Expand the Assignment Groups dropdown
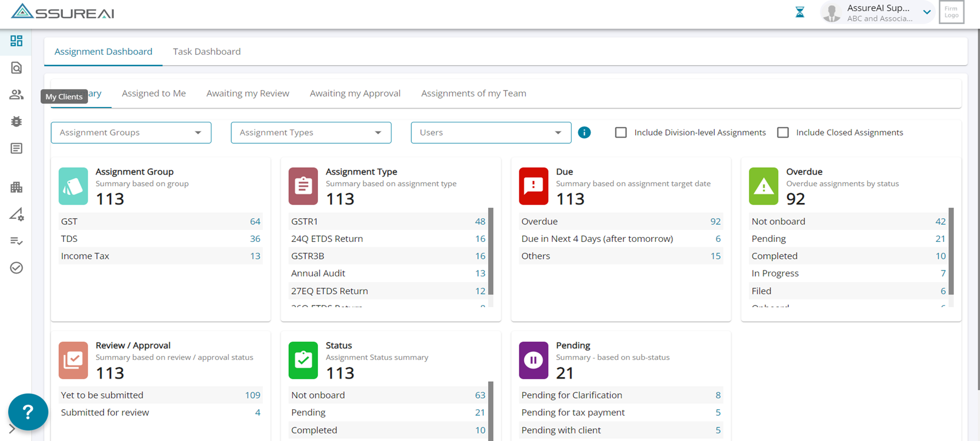980x441 pixels. 131,133
